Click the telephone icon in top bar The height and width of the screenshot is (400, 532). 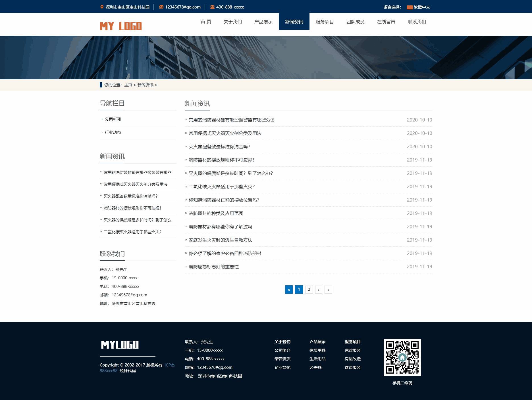212,7
